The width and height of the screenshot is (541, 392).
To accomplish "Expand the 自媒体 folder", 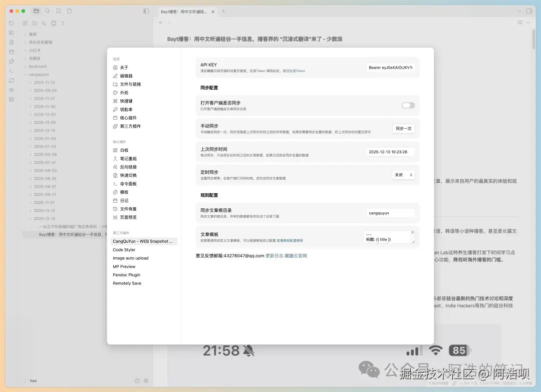I will 35,58.
